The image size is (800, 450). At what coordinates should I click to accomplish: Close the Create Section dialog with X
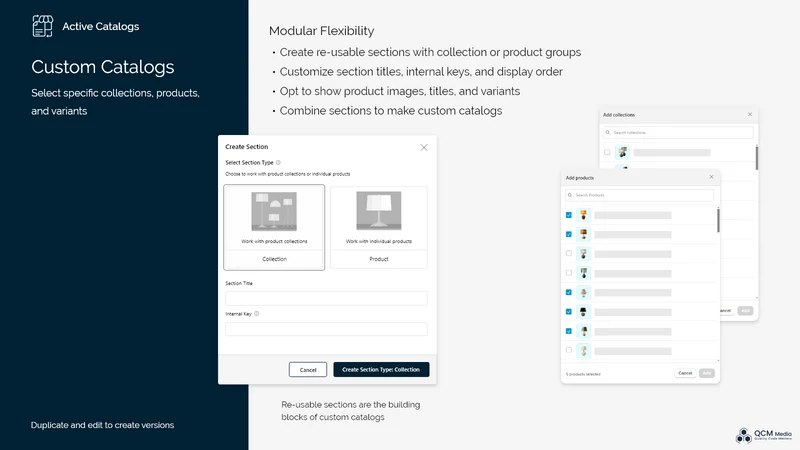coord(423,147)
